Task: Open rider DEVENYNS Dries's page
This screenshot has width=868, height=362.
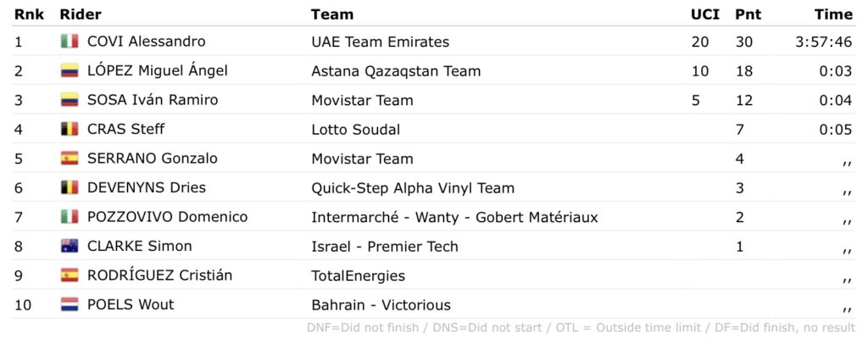Action: [146, 188]
